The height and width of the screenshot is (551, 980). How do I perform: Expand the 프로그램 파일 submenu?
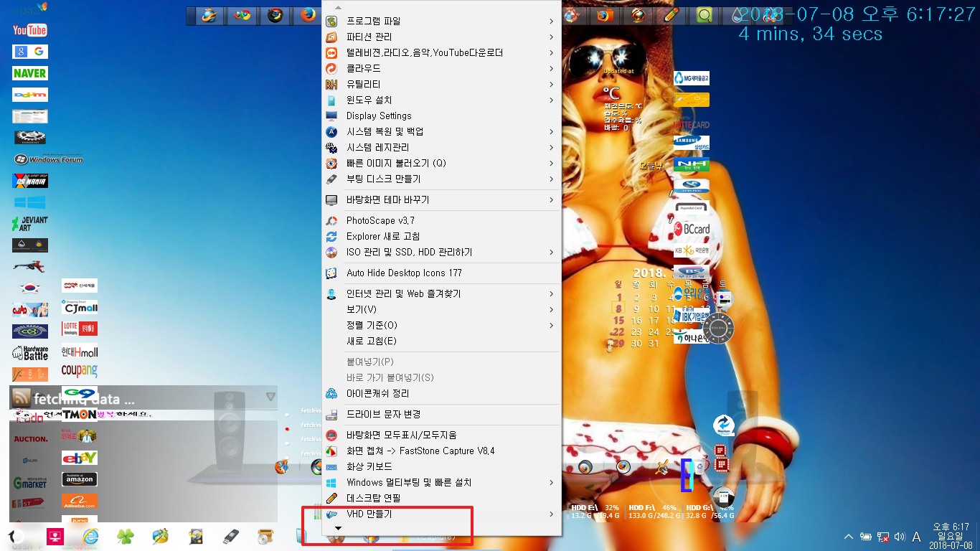click(441, 21)
